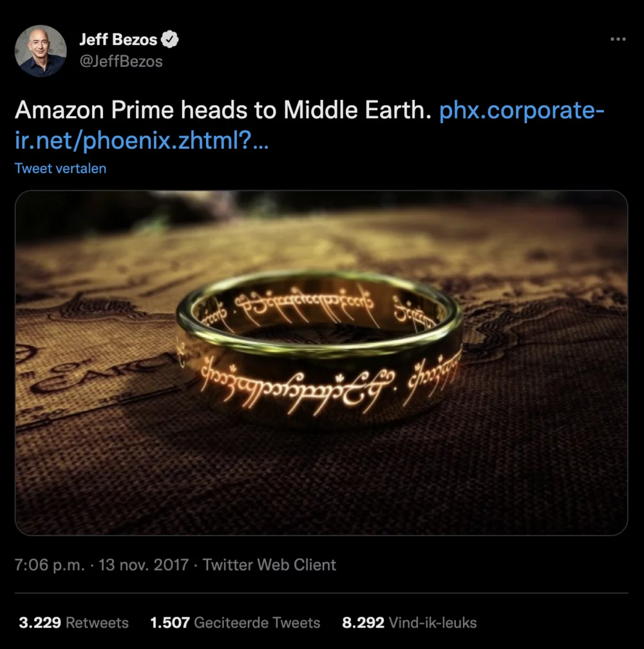644x649 pixels.
Task: Click the display name Jeff Bezos
Action: coord(118,40)
